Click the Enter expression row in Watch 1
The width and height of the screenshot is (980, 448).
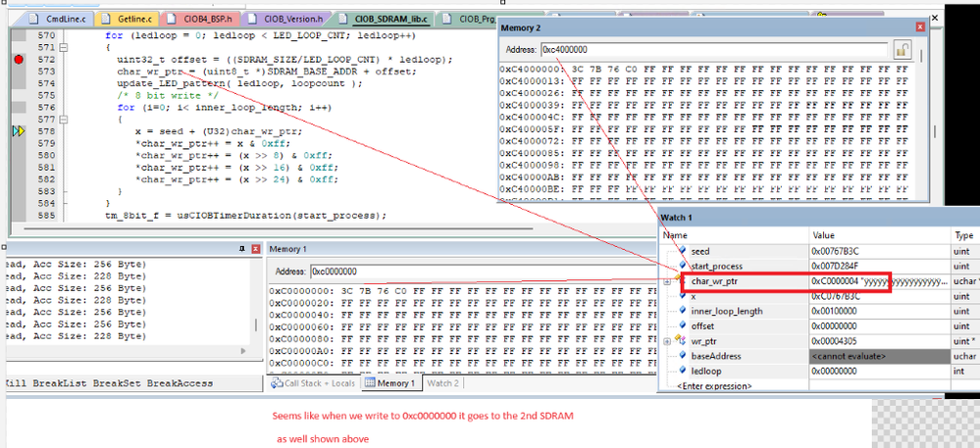(714, 385)
